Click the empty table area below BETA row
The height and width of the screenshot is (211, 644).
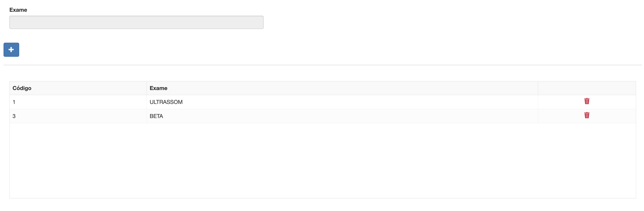pos(323,160)
